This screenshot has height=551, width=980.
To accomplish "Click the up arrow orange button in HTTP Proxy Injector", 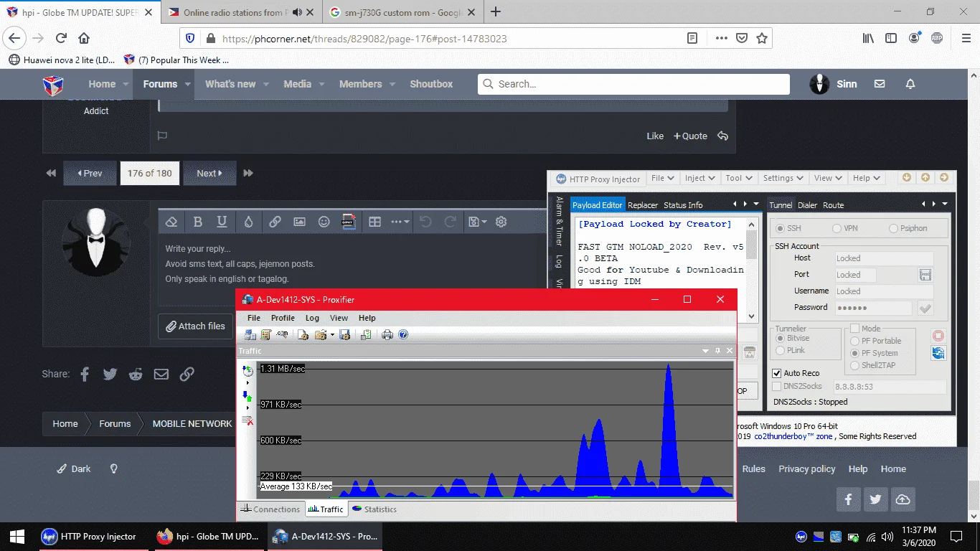I will coord(925,178).
